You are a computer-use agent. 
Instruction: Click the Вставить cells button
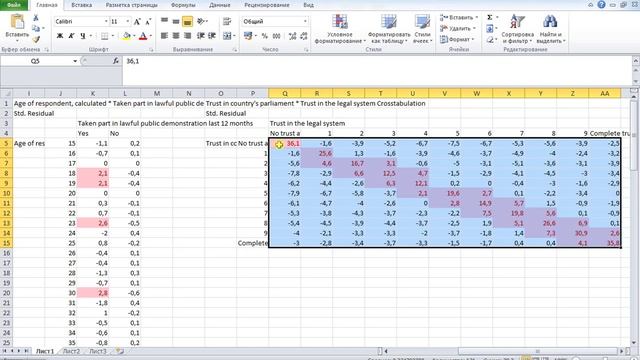click(459, 18)
